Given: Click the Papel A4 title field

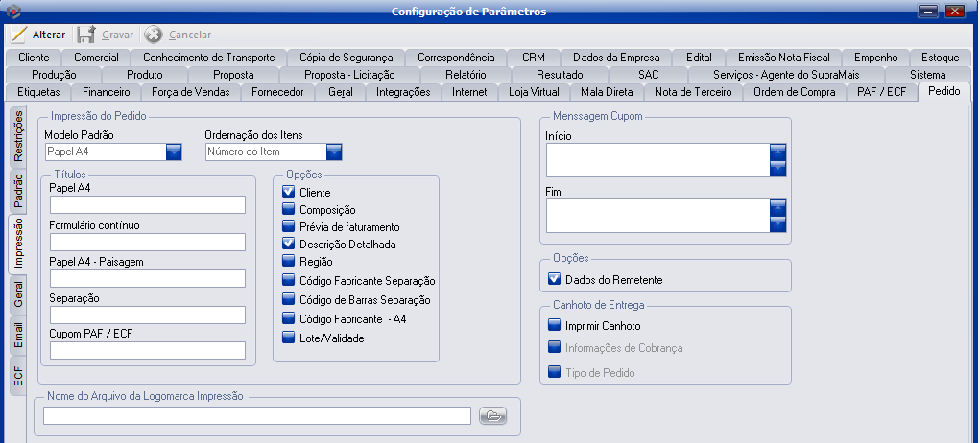Looking at the screenshot, I should tap(148, 204).
